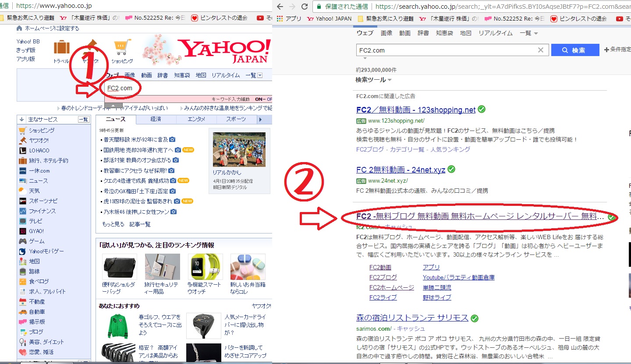
Task: Open LOHACO in the services sidebar
Action: pyautogui.click(x=39, y=151)
